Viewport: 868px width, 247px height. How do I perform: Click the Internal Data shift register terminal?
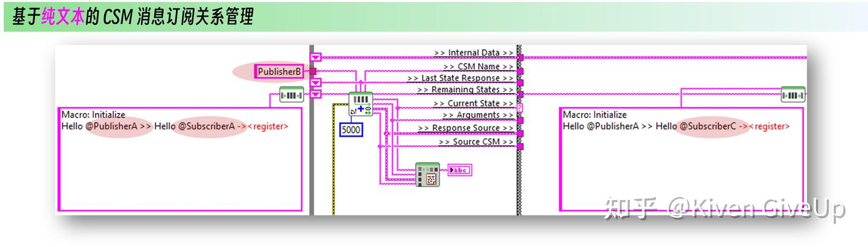pos(315,57)
